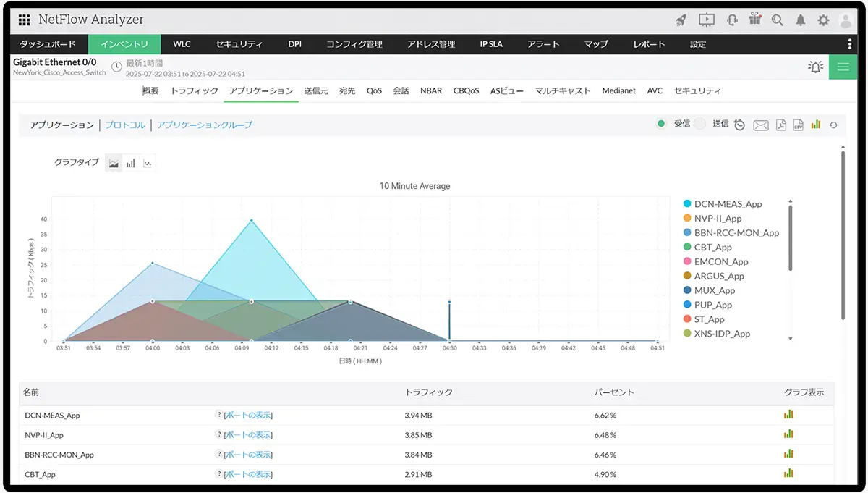Select the bar chart graph type
Screen dimensions: 868x493
(x=131, y=162)
